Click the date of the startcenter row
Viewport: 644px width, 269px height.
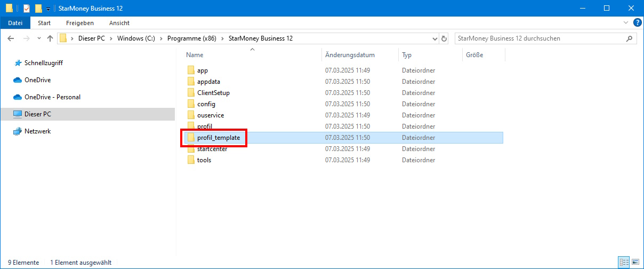click(348, 149)
